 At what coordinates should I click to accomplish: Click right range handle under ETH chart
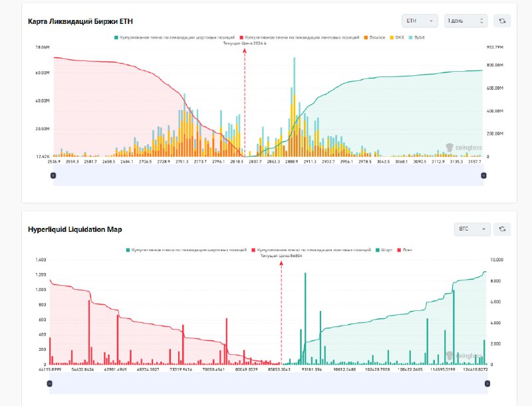483,175
